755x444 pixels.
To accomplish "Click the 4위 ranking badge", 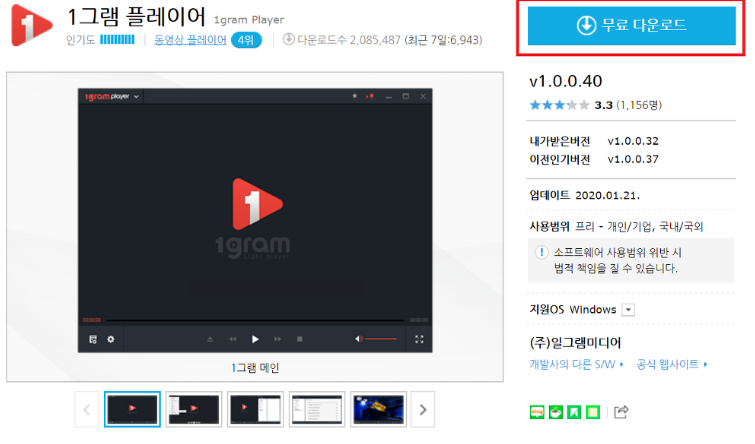I will (246, 40).
